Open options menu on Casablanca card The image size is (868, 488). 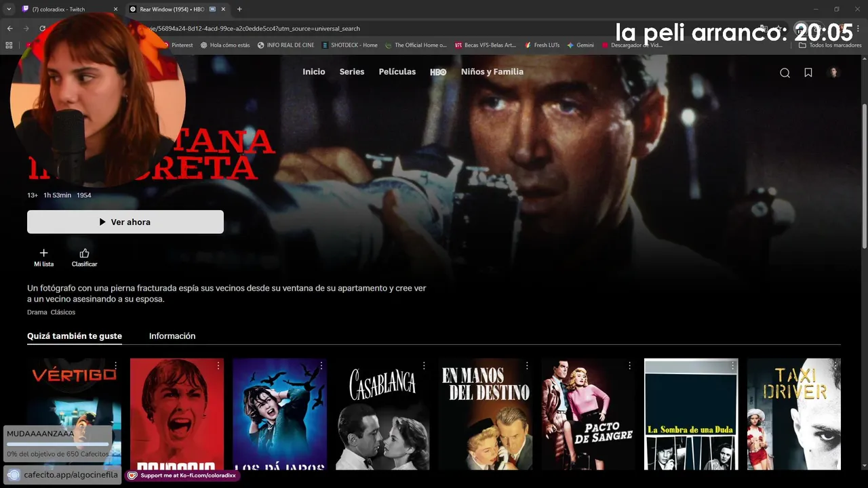point(424,365)
